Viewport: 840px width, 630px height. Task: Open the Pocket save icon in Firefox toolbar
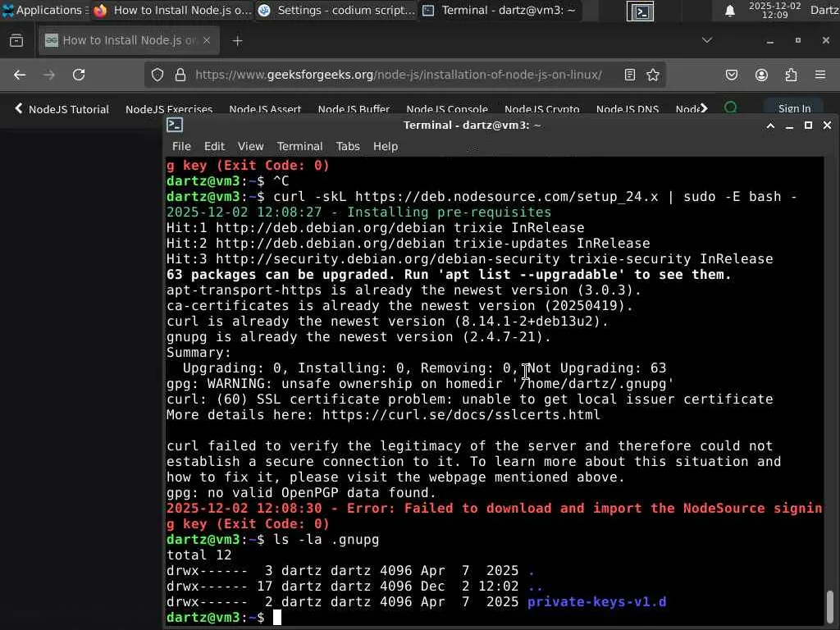pyautogui.click(x=732, y=75)
